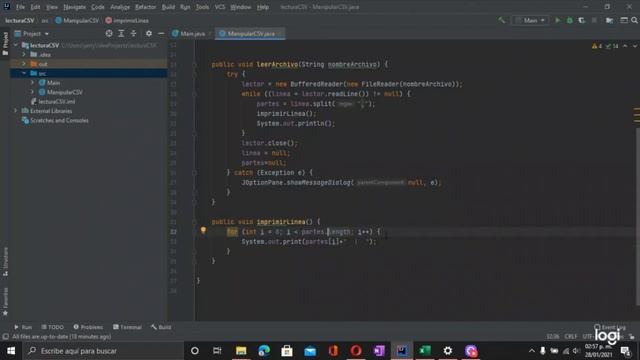Open Windows Settings gear in taskbar
This screenshot has width=640, height=360.
pos(448,351)
